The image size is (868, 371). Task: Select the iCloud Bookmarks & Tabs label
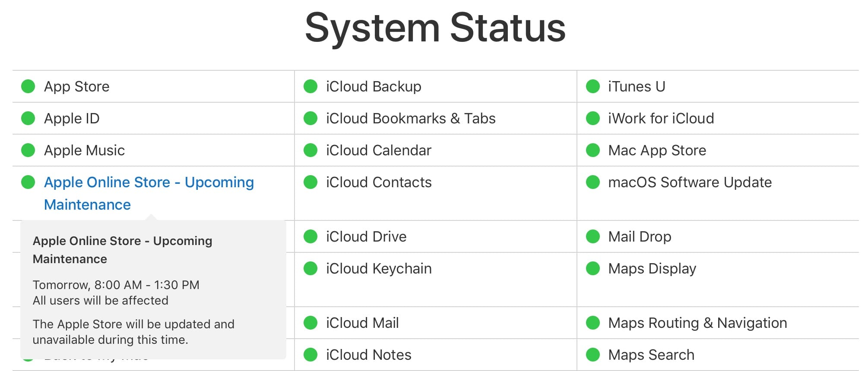coord(411,119)
